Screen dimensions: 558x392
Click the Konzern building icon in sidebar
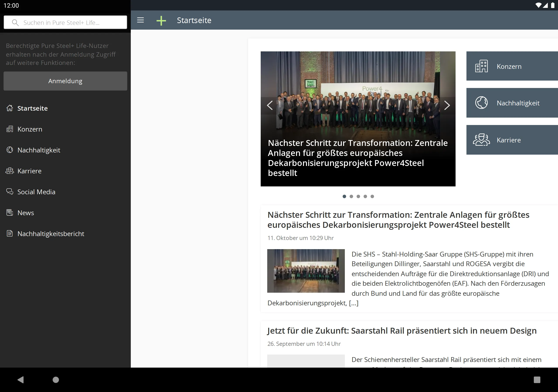pyautogui.click(x=10, y=129)
